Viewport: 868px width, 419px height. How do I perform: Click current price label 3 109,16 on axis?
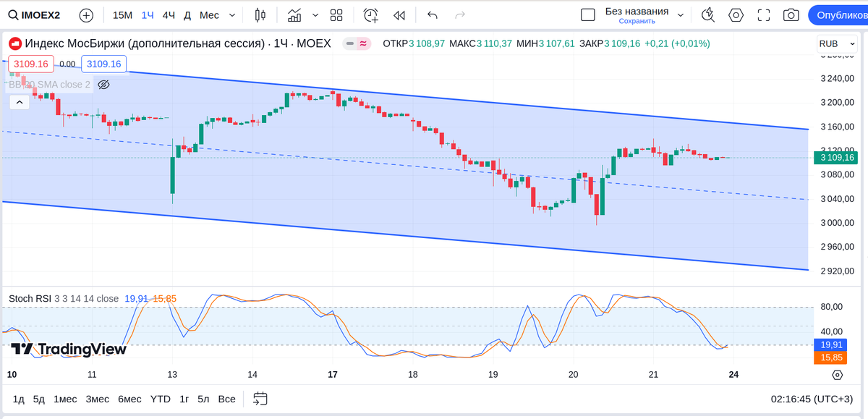click(x=835, y=157)
